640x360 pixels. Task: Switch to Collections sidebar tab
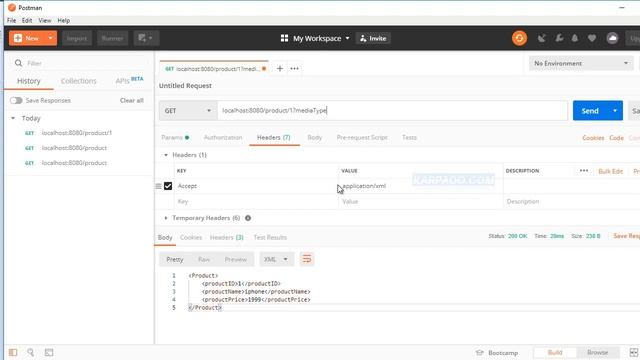(78, 81)
